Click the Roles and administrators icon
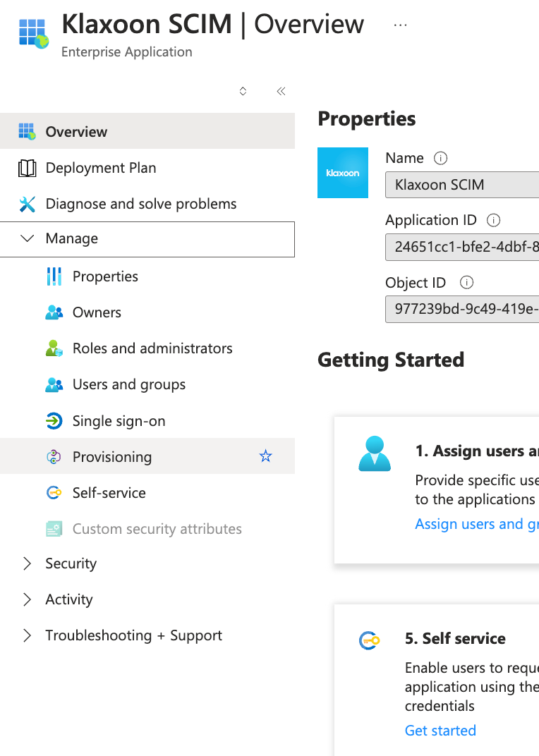Viewport: 539px width, 756px height. point(54,348)
